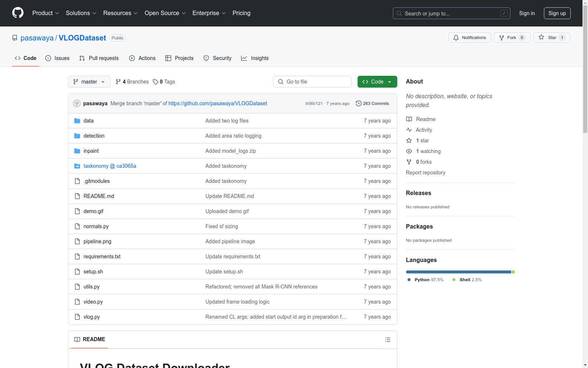Select the Code repository tab
The image size is (588, 368).
[x=26, y=58]
